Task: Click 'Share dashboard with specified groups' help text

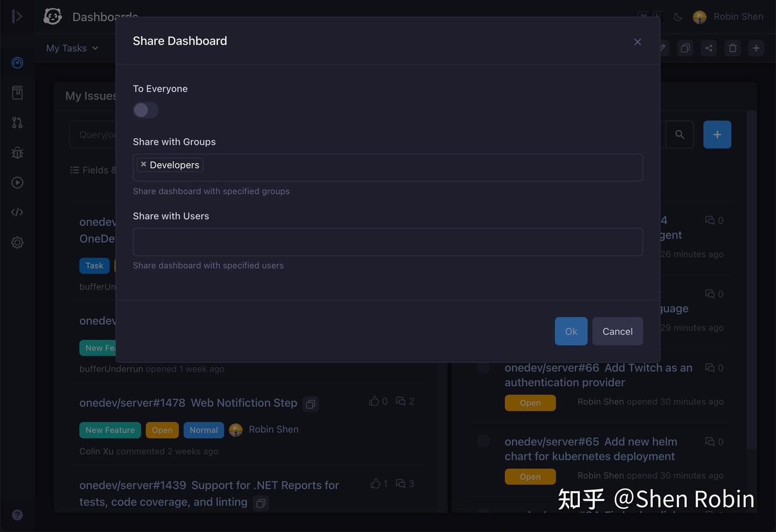Action: (x=211, y=191)
